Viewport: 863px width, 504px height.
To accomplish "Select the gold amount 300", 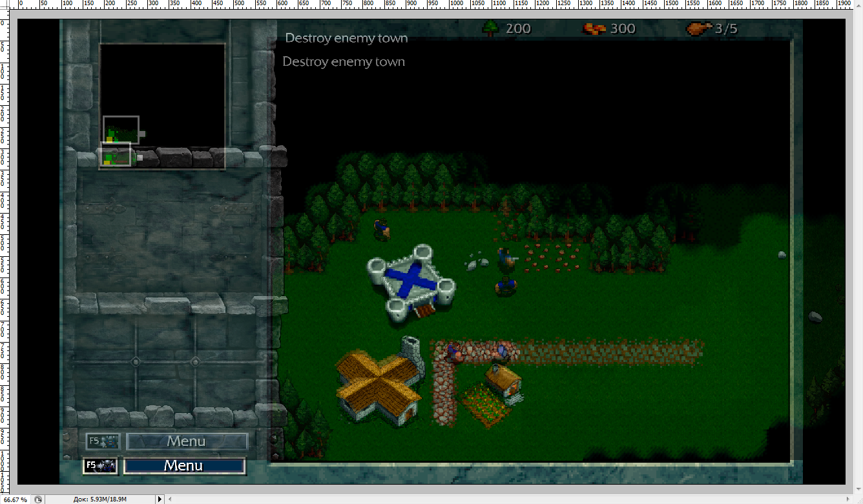I will point(623,28).
